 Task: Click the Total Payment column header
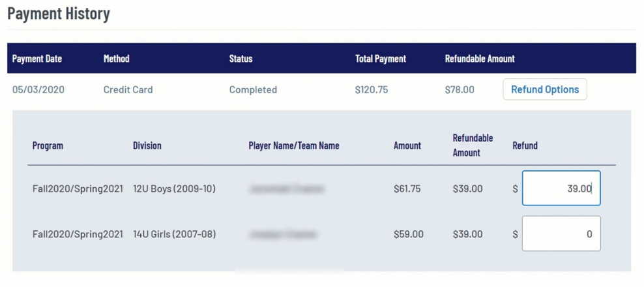coord(380,59)
